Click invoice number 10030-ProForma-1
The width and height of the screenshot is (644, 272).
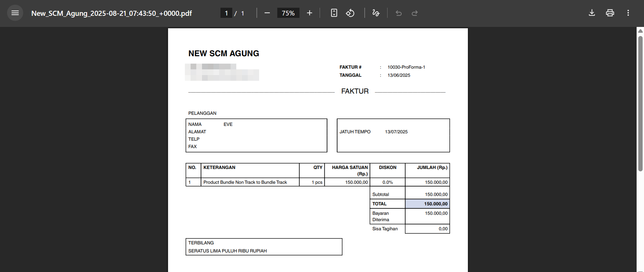click(x=406, y=67)
